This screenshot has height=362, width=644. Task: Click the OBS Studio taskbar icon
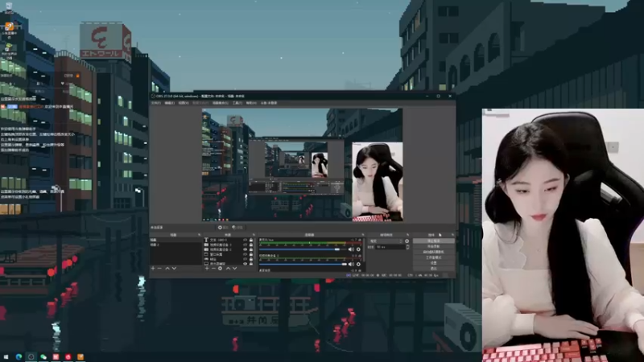(31, 357)
